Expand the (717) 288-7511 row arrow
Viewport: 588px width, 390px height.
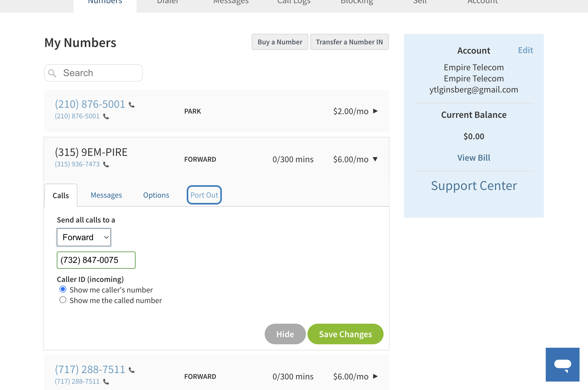[x=375, y=376]
